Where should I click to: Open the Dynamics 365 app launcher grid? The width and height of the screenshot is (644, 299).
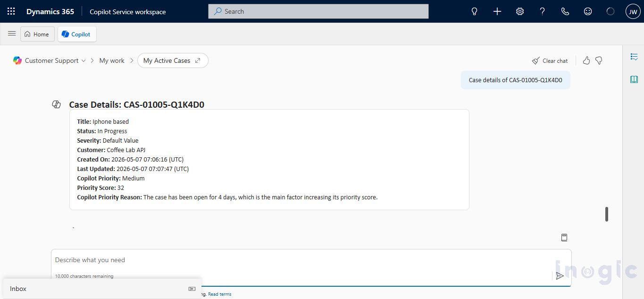pyautogui.click(x=11, y=11)
